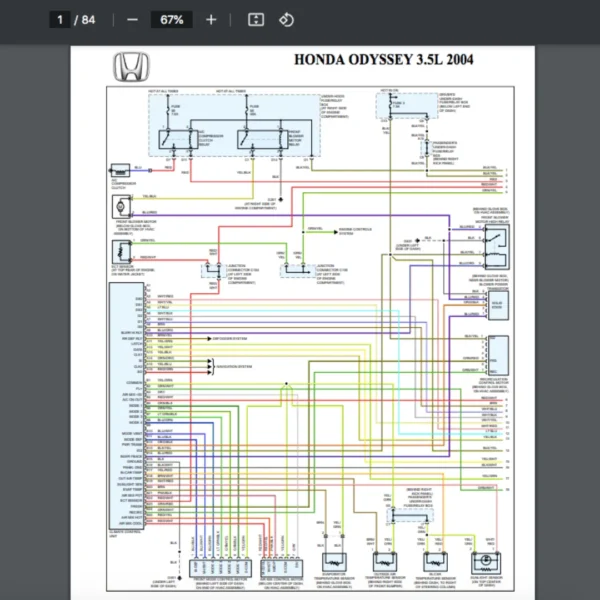Image resolution: width=600 pixels, height=600 pixels.
Task: Click the front blower motor relay box
Action: [x=260, y=138]
